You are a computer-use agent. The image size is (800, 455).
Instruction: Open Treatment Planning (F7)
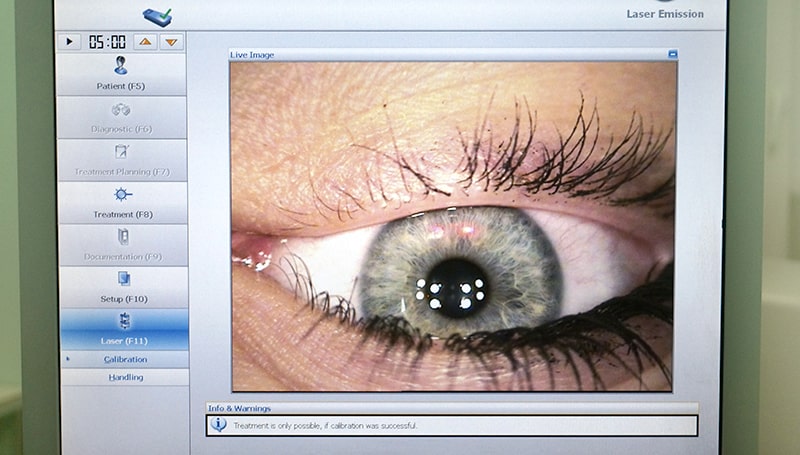point(123,160)
